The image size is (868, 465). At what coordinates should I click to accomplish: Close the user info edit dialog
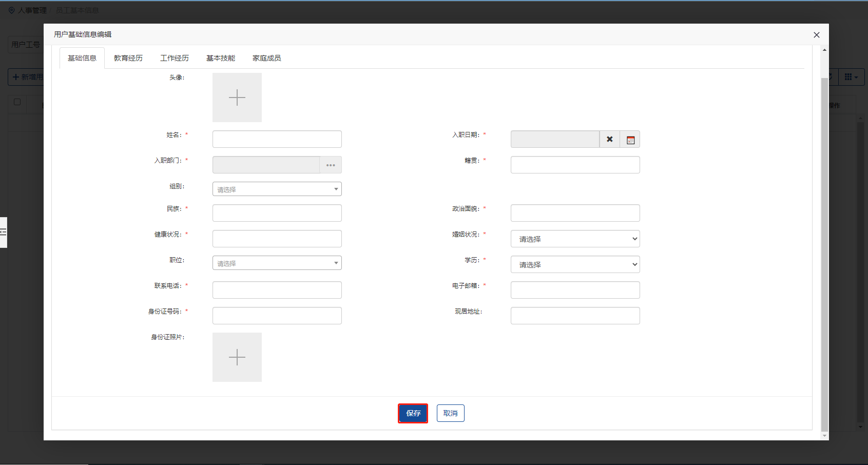pyautogui.click(x=816, y=35)
